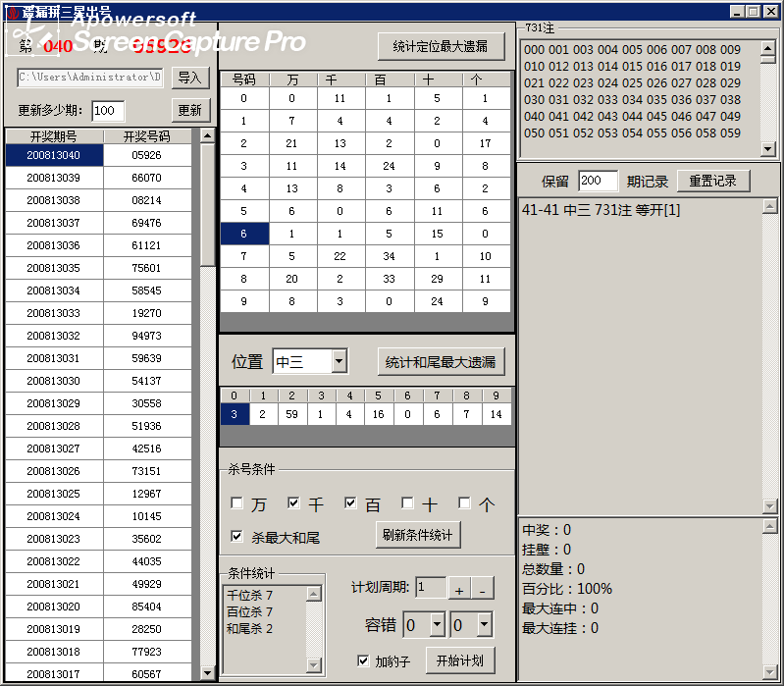Image resolution: width=784 pixels, height=686 pixels.
Task: Click the 开奖期号 column header
Action: [x=54, y=136]
